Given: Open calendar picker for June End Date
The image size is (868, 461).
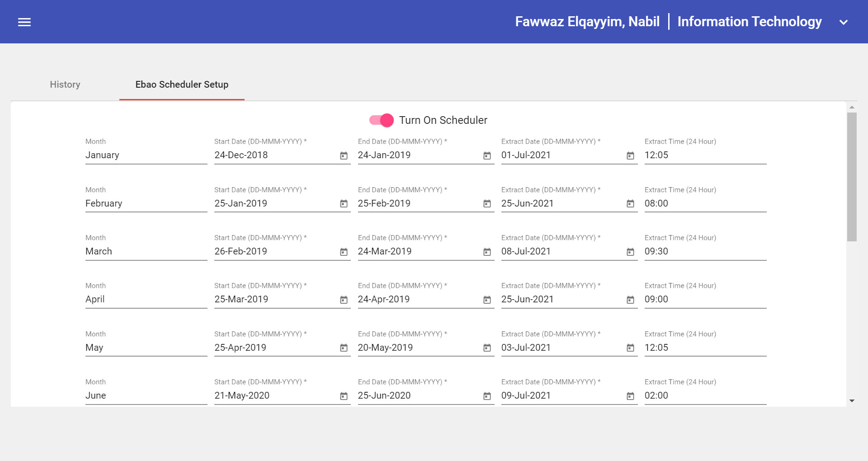Looking at the screenshot, I should click(486, 395).
